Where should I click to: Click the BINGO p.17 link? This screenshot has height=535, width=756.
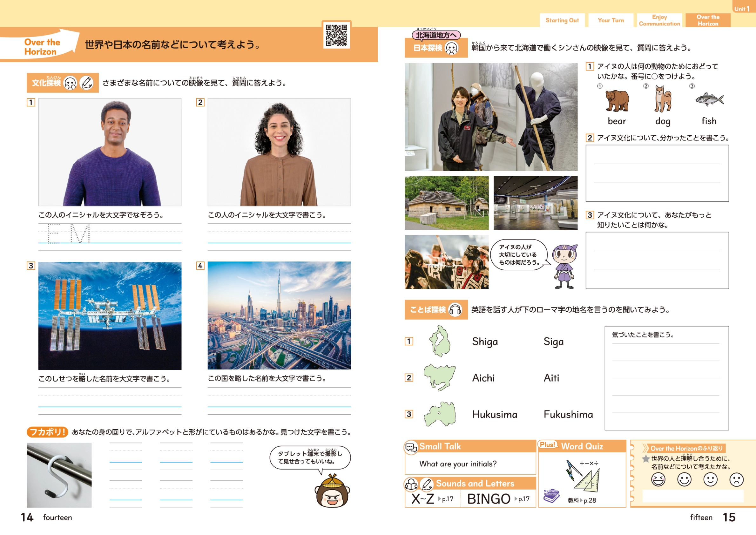[x=498, y=499]
